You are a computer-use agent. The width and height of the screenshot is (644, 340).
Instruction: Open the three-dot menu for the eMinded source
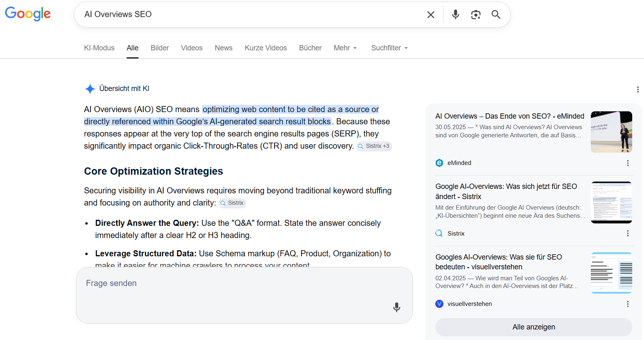point(628,163)
